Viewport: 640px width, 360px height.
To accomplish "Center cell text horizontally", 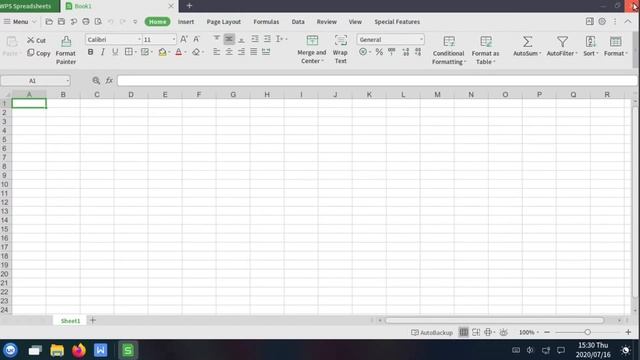I will (x=229, y=52).
